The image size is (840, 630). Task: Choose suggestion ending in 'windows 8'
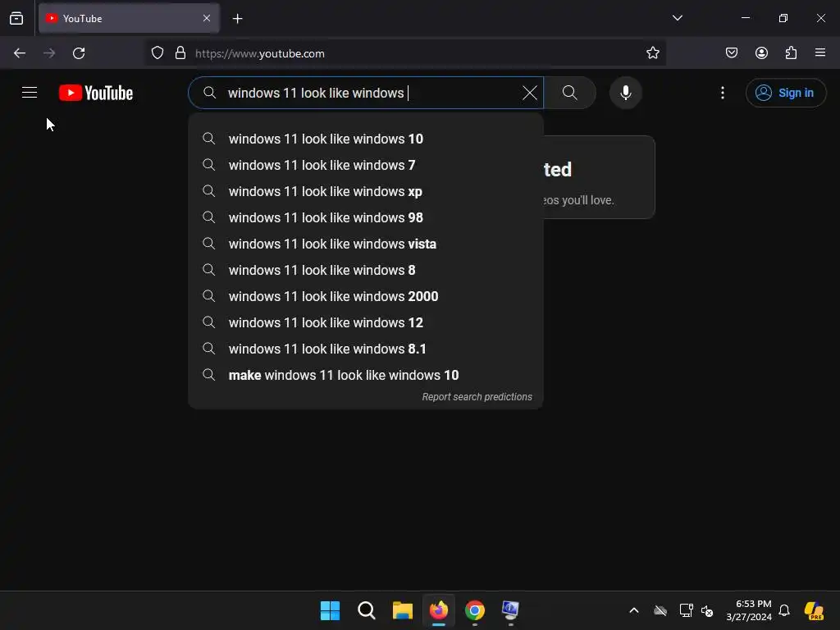coord(366,270)
